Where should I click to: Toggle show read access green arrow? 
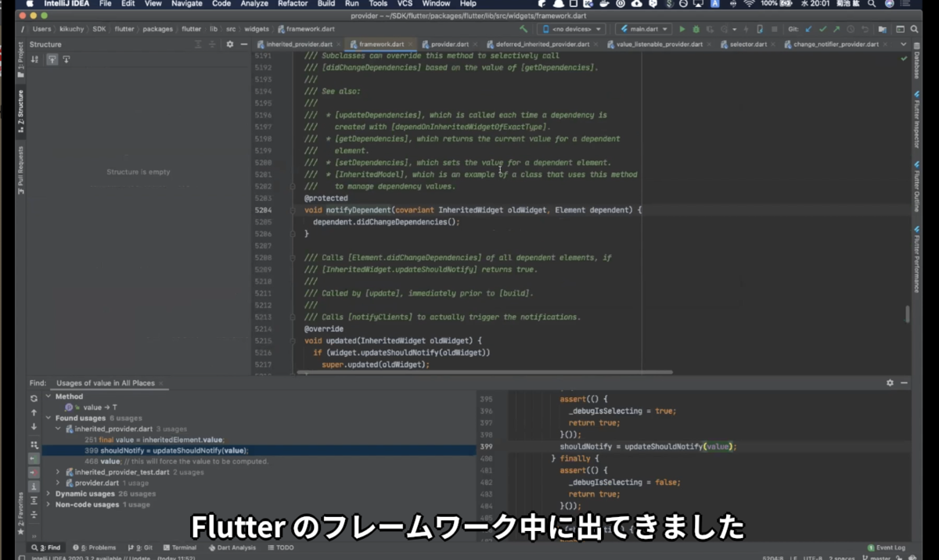[34, 458]
